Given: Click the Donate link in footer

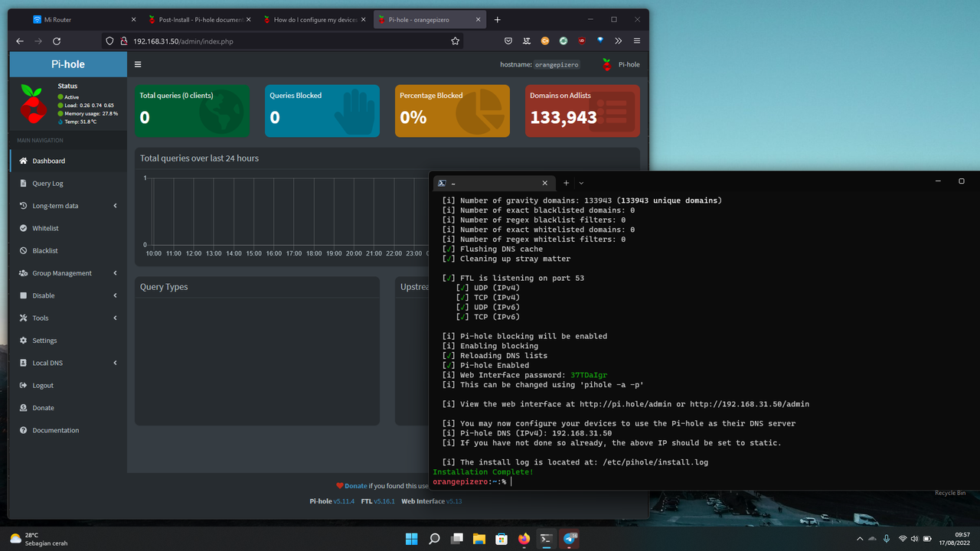Looking at the screenshot, I should pyautogui.click(x=355, y=486).
